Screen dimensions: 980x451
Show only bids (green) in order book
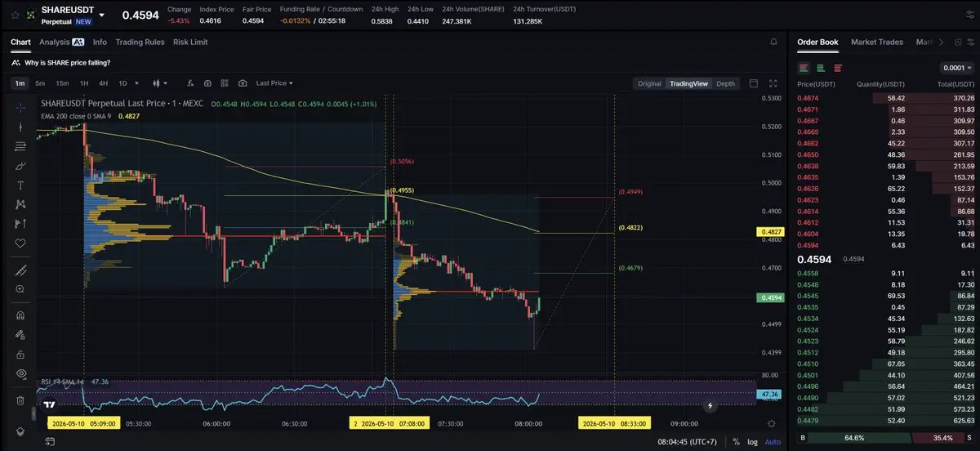(x=821, y=68)
